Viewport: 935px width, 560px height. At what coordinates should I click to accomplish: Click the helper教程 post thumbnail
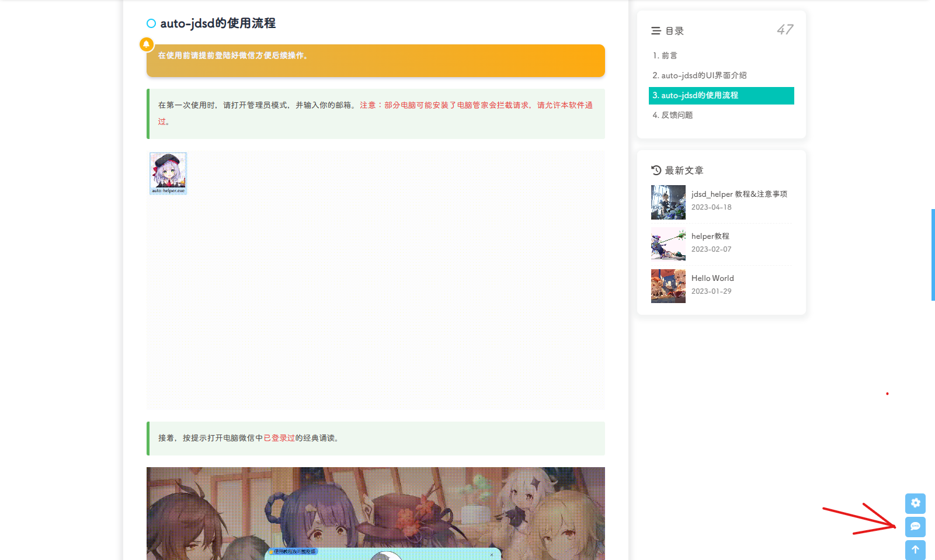coord(668,244)
